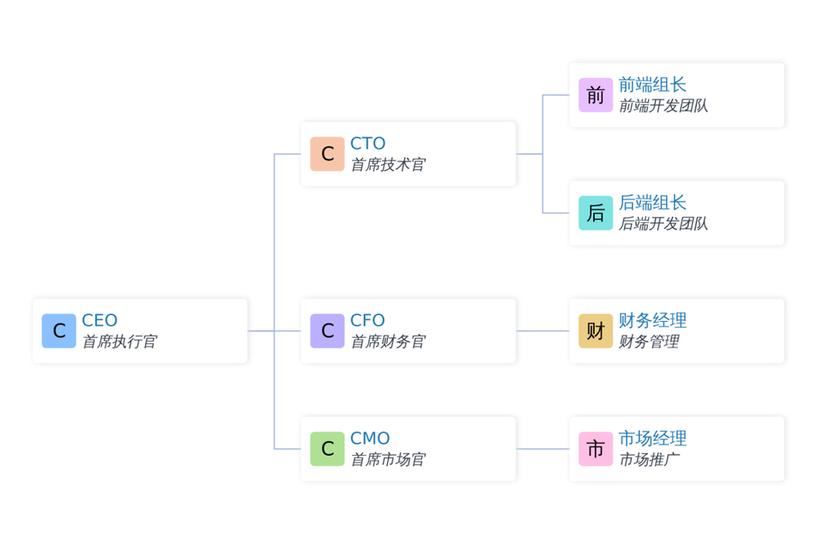Select the 前端组长 title text
This screenshot has height=544, width=817.
point(652,84)
